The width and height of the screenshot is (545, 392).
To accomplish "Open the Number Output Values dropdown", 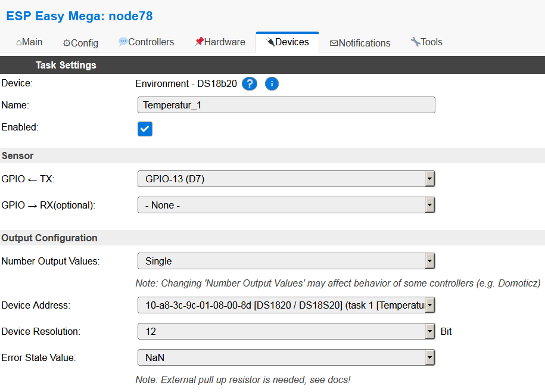I will pyautogui.click(x=286, y=261).
